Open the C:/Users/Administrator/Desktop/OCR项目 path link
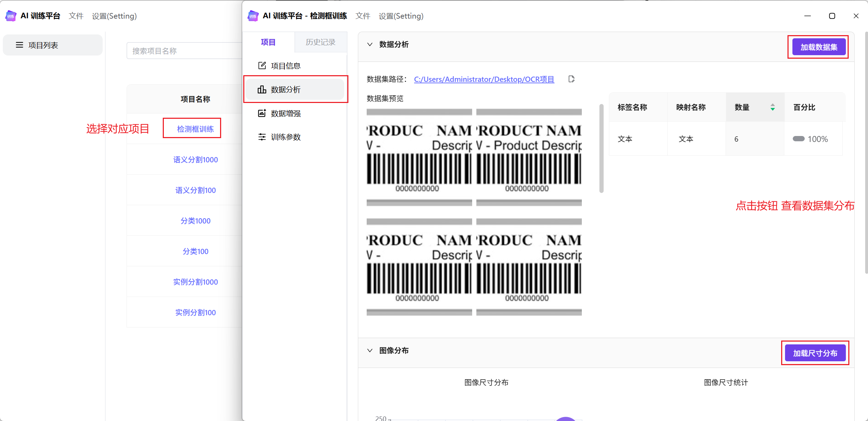This screenshot has height=421, width=868. tap(484, 79)
